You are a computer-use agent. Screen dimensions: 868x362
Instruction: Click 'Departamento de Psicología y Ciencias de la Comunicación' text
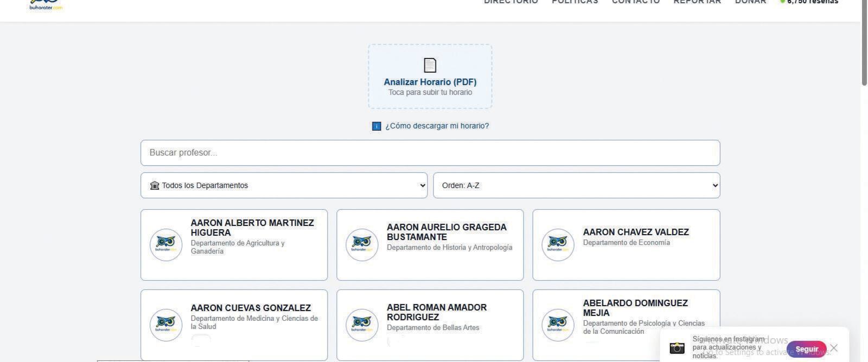[x=644, y=327]
